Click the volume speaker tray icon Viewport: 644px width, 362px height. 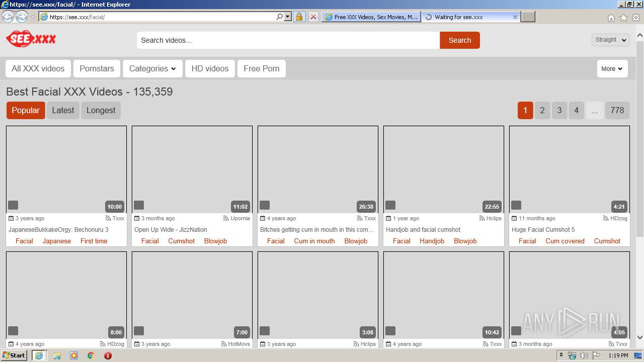point(584,355)
